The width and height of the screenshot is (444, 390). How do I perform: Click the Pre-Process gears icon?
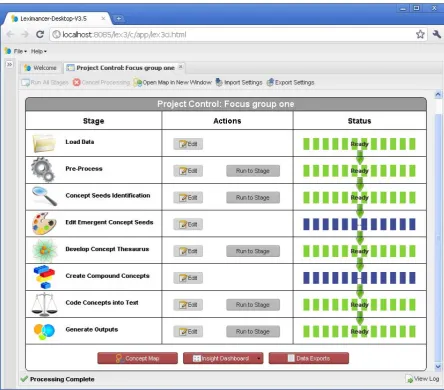pyautogui.click(x=43, y=170)
